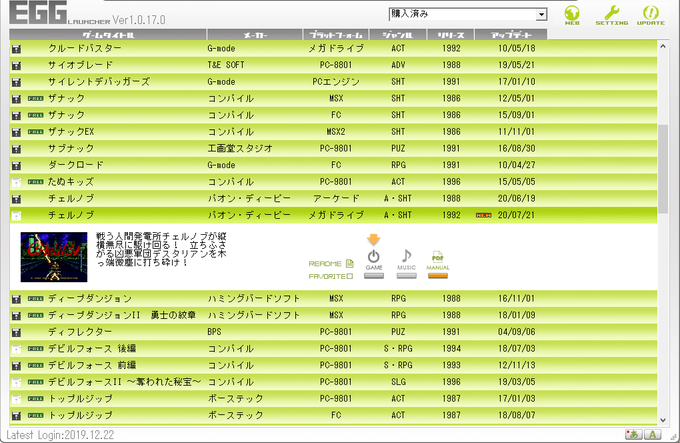Select the サイオブレード game title
The height and width of the screenshot is (443, 680).
80,65
